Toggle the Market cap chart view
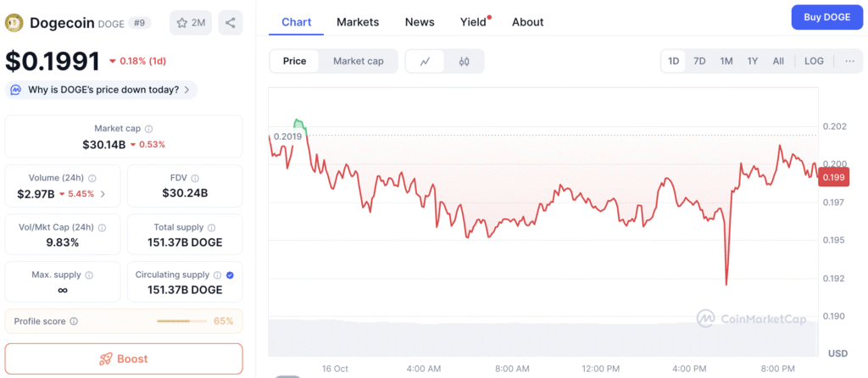 [358, 61]
